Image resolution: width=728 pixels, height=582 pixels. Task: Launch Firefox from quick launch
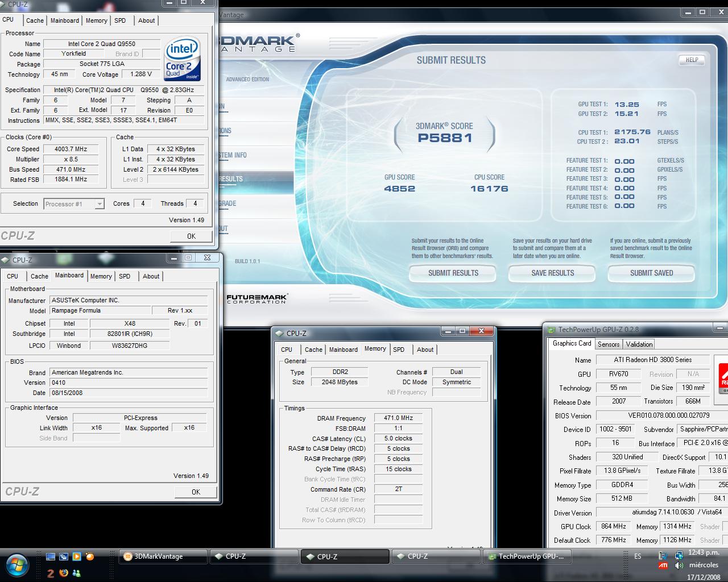[64, 573]
